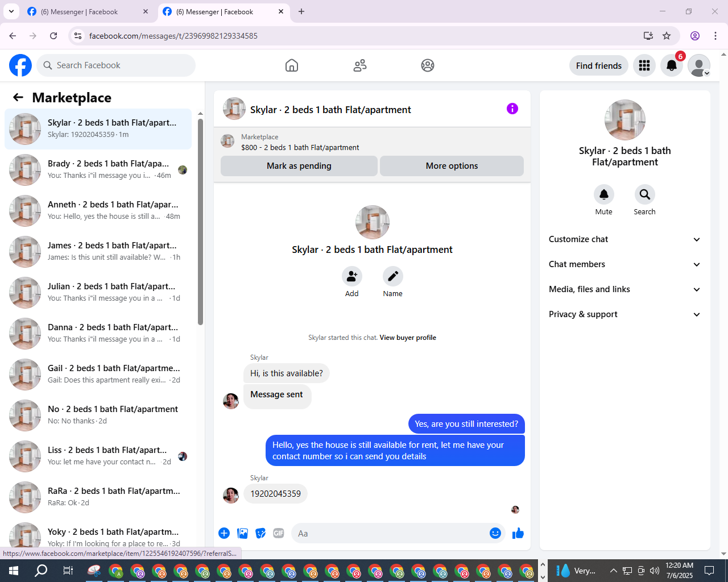Open the Windows notification center
728x582 pixels.
[x=709, y=571]
